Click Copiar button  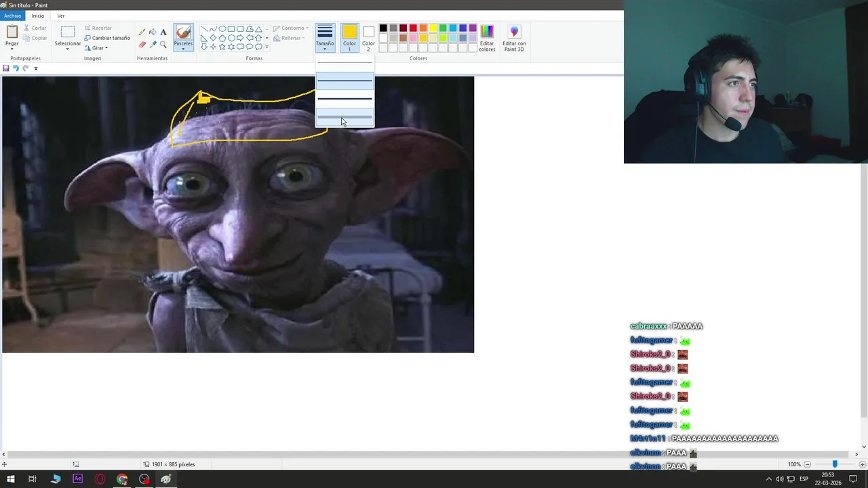[35, 38]
